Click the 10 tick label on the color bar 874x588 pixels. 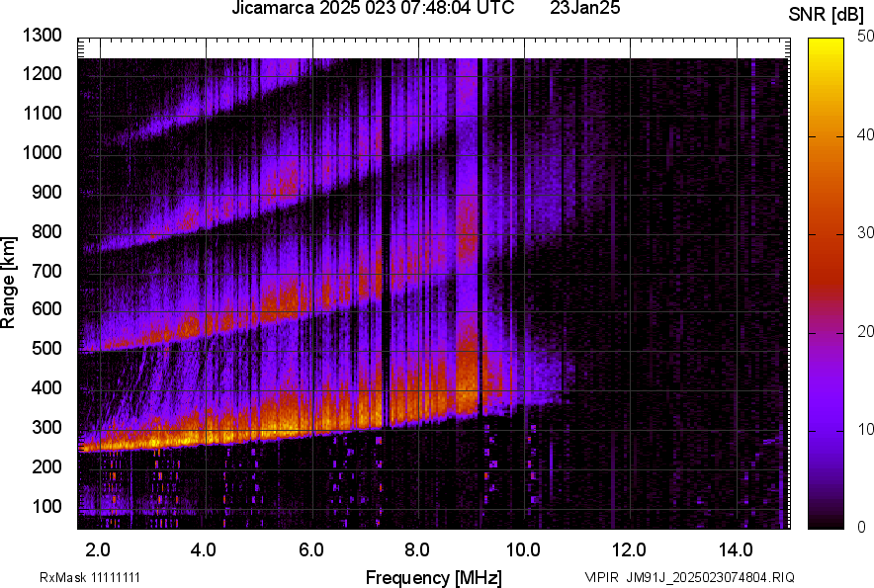click(866, 430)
